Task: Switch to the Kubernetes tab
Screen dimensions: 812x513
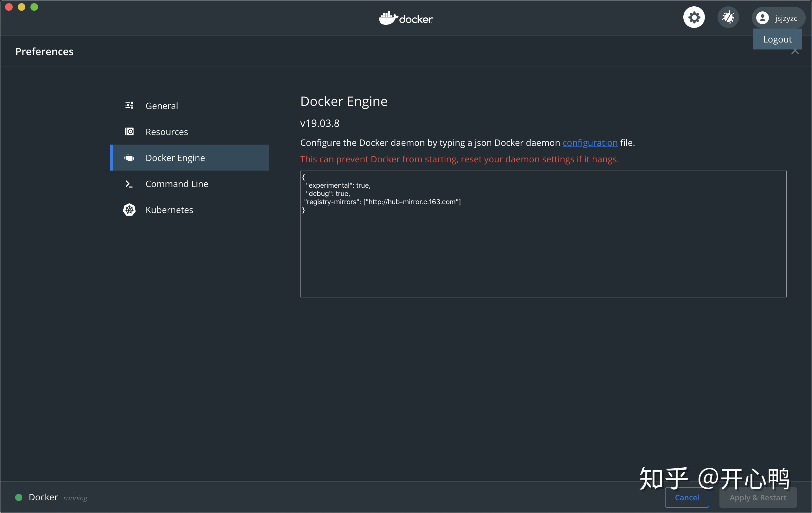Action: (190, 210)
